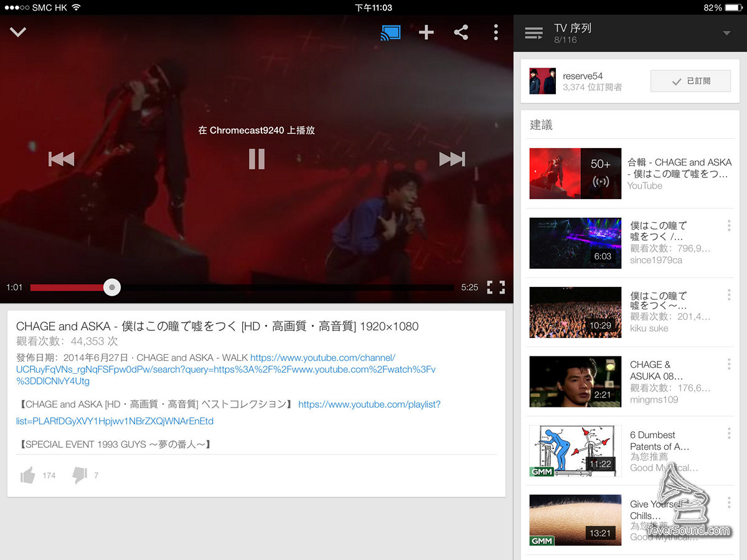Viewport: 747px width, 560px height.
Task: Tap the 5:25 total duration label
Action: point(469,287)
